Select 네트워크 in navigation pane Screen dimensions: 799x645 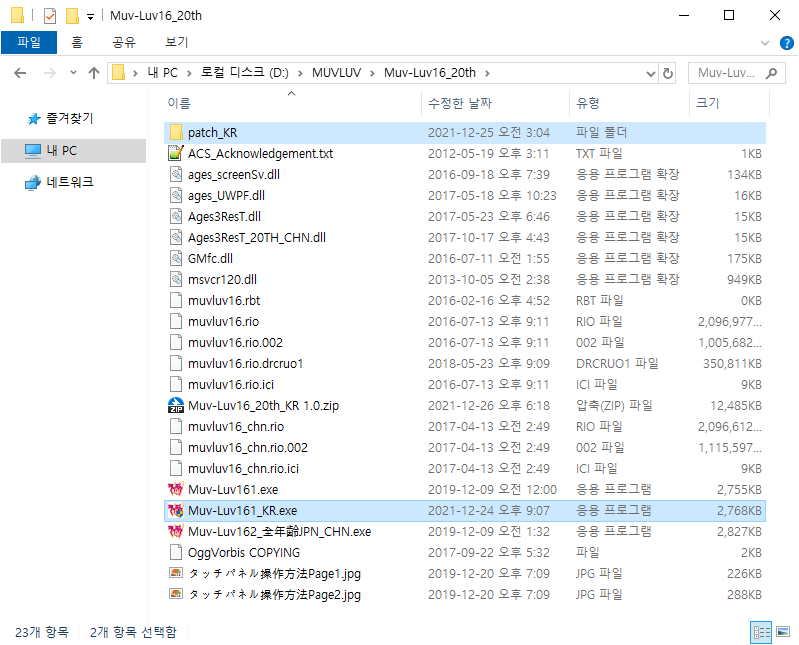tap(70, 182)
